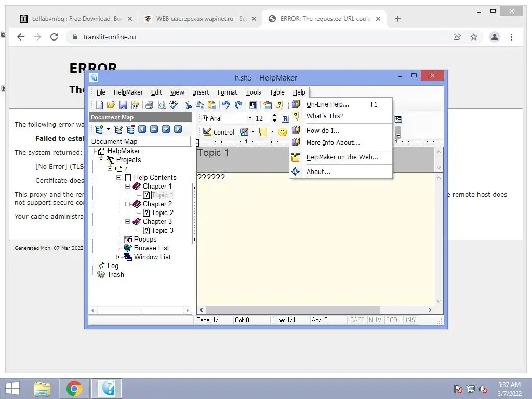Screen dimensions: 532x399
Task: Print using the printer icon
Action: tap(149, 105)
